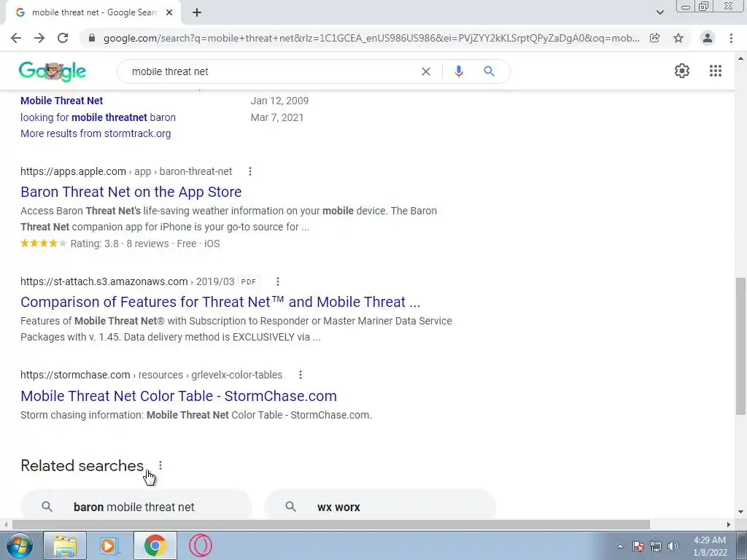
Task: Open the Windows Start menu
Action: (19, 545)
